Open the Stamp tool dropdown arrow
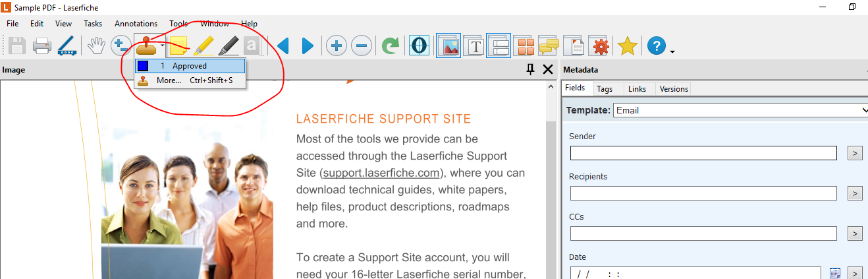 point(162,46)
